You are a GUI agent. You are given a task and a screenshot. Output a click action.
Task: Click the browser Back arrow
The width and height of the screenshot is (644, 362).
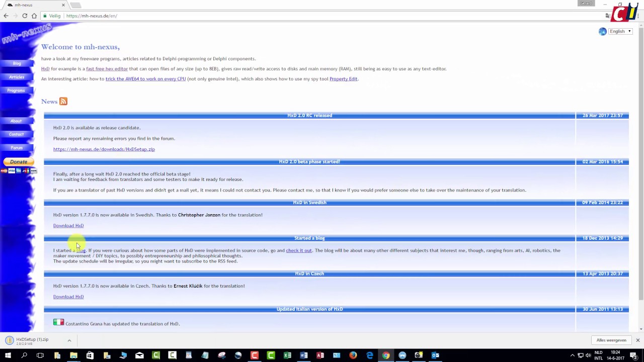pos(6,16)
